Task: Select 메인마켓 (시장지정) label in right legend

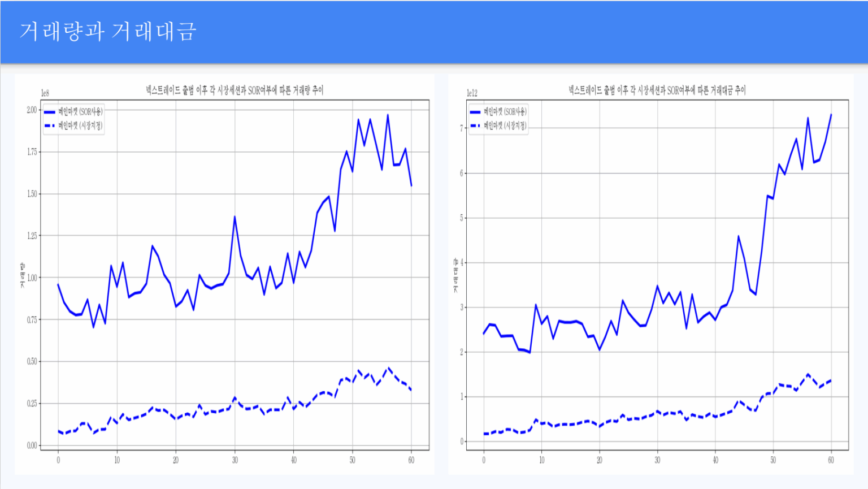Action: pos(505,126)
